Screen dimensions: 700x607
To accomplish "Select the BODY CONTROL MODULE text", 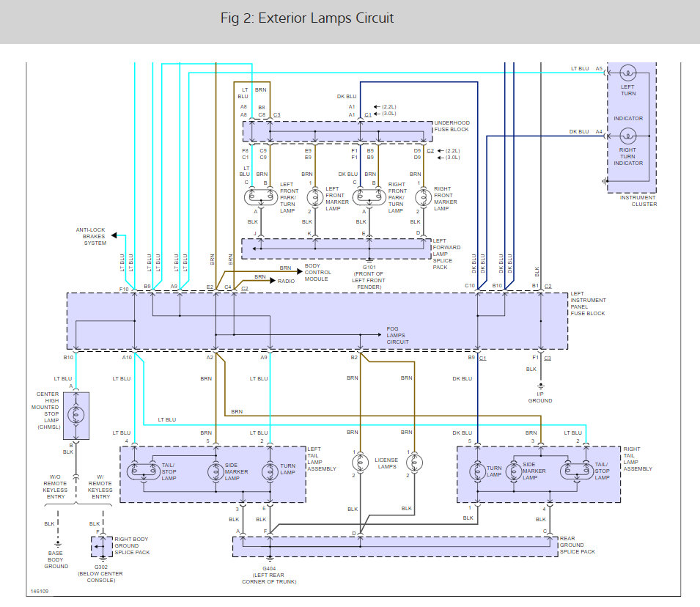I will [318, 272].
